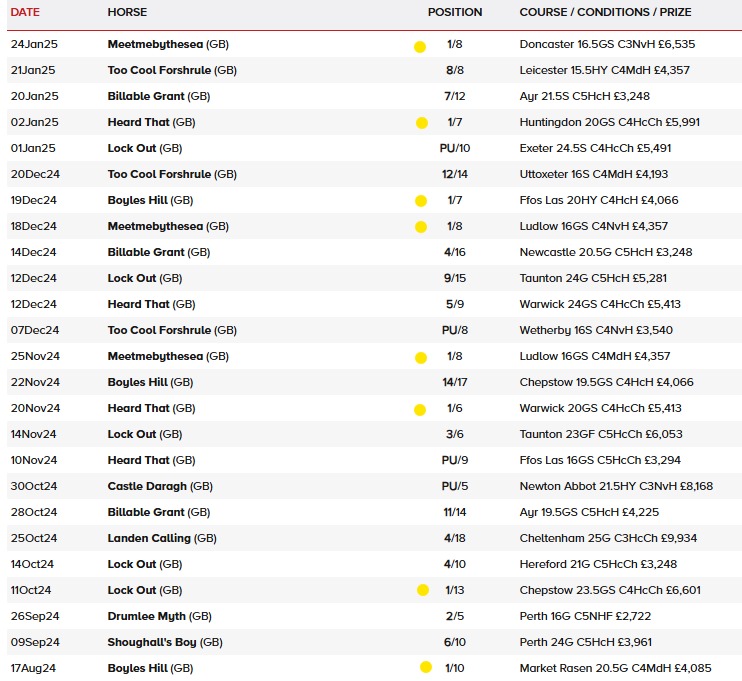Click Exeter 24.5S C4HcCh £5,491 text
Screen dimensions: 742x681
tap(595, 149)
